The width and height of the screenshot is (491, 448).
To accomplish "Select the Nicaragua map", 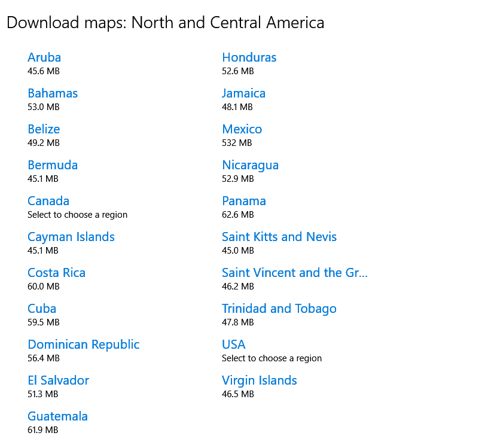I will tap(250, 166).
